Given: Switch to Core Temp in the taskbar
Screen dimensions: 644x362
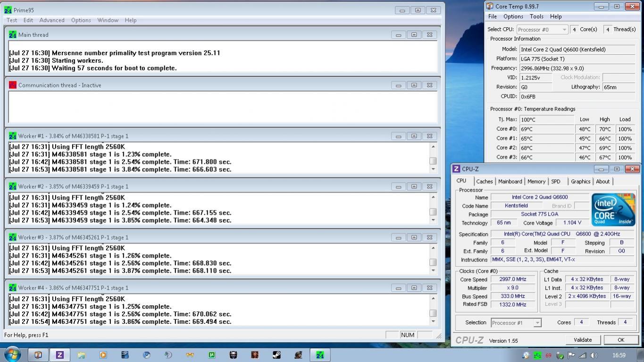Looking at the screenshot, I should coord(38,355).
